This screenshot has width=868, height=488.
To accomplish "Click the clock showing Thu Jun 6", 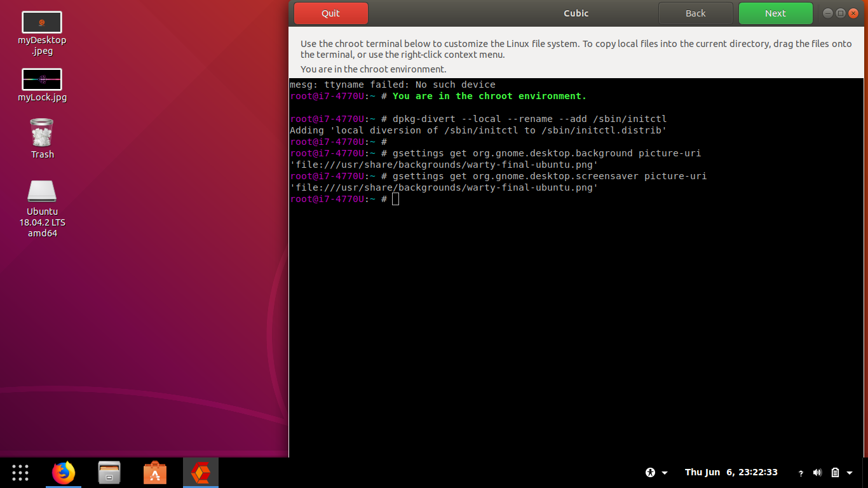I will (x=731, y=472).
